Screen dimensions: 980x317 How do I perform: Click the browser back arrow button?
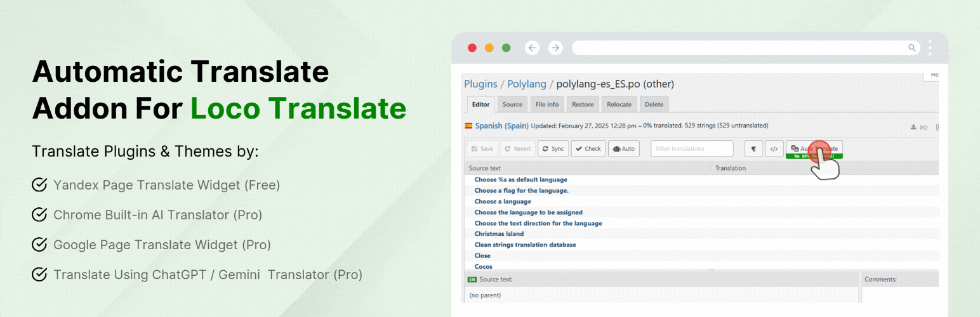532,48
